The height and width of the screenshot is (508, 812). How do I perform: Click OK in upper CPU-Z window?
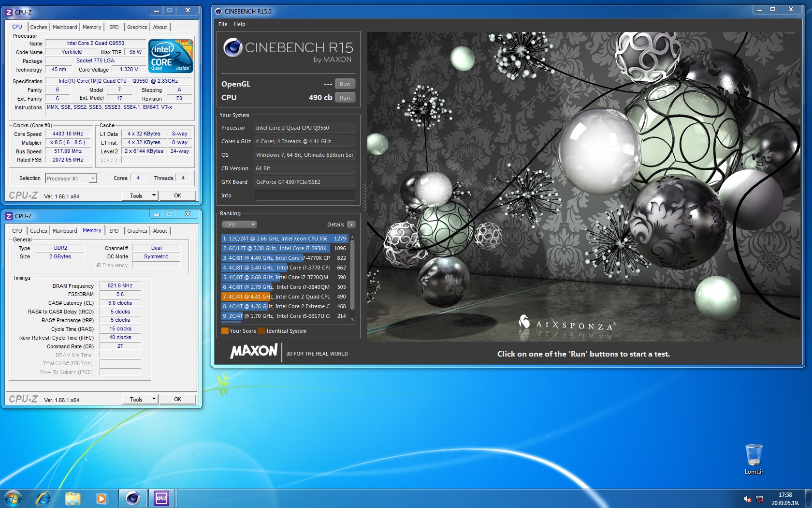pos(177,195)
